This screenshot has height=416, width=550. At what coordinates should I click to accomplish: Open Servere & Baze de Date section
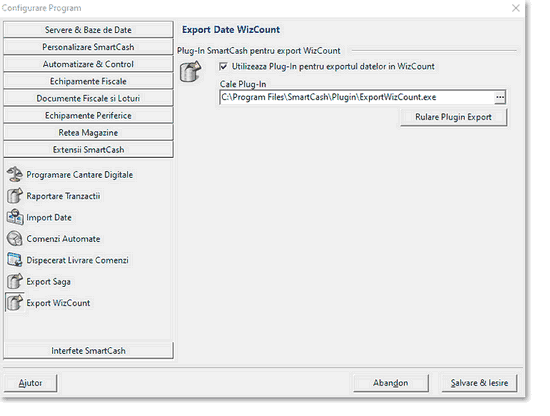[88, 30]
